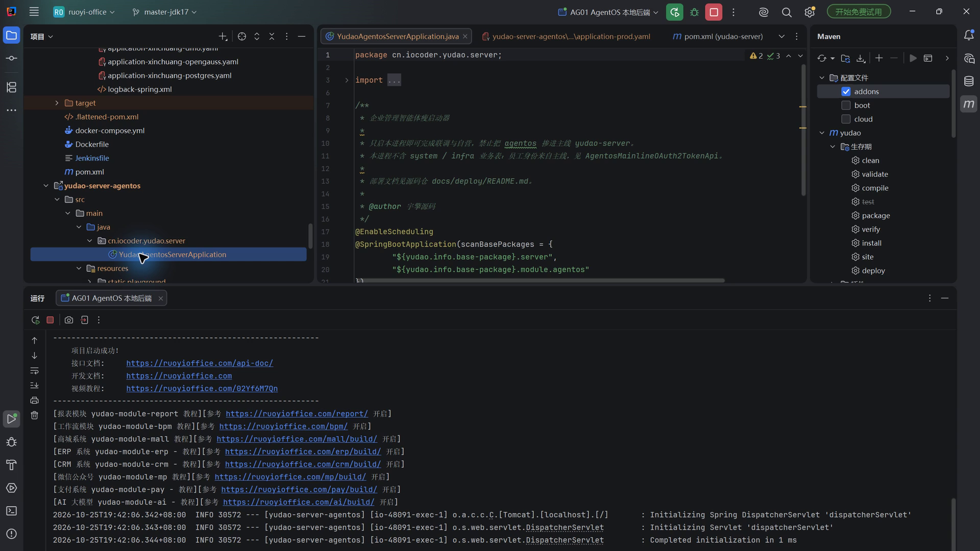Image resolution: width=980 pixels, height=551 pixels.
Task: Open the ruoyioffice.com/api-doc/ link
Action: click(x=200, y=363)
